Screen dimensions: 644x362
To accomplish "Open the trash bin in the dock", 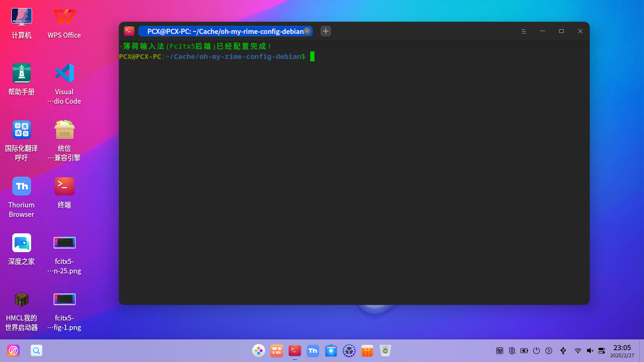I will click(385, 351).
